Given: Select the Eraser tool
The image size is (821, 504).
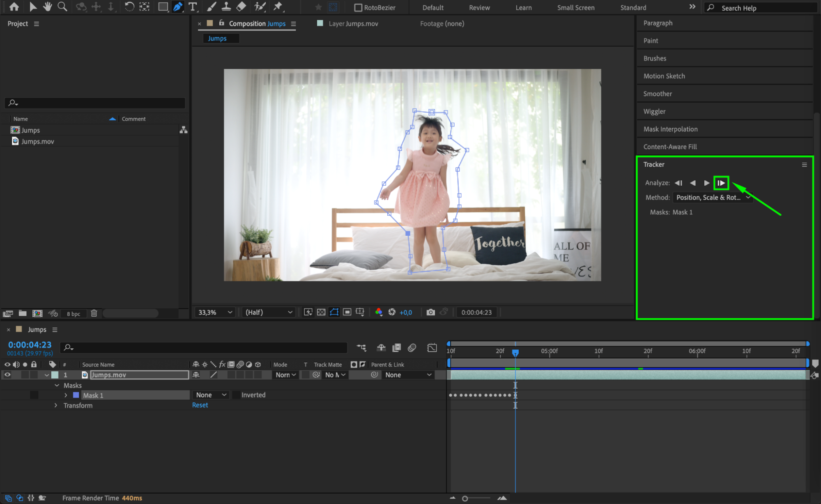Looking at the screenshot, I should pos(241,7).
